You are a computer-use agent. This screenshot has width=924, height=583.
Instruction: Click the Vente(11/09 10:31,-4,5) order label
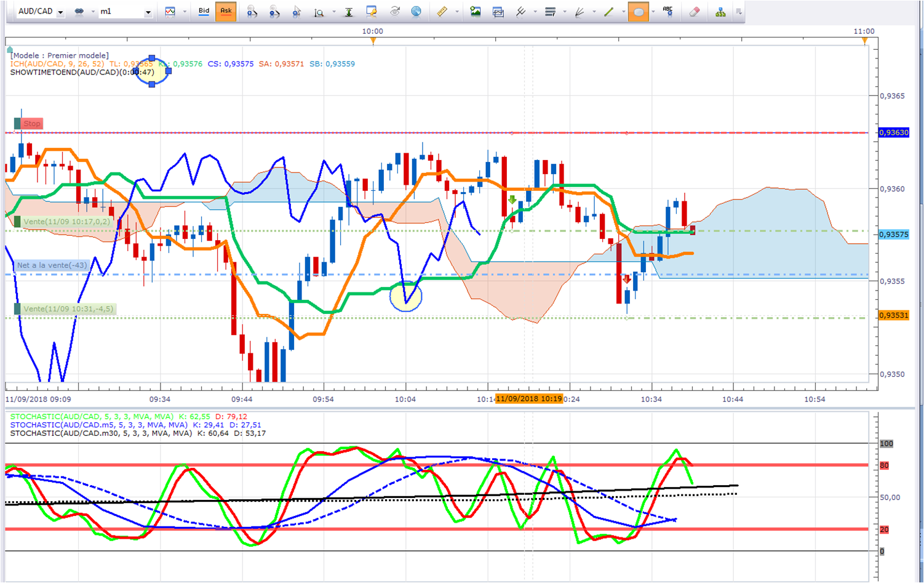coord(65,309)
